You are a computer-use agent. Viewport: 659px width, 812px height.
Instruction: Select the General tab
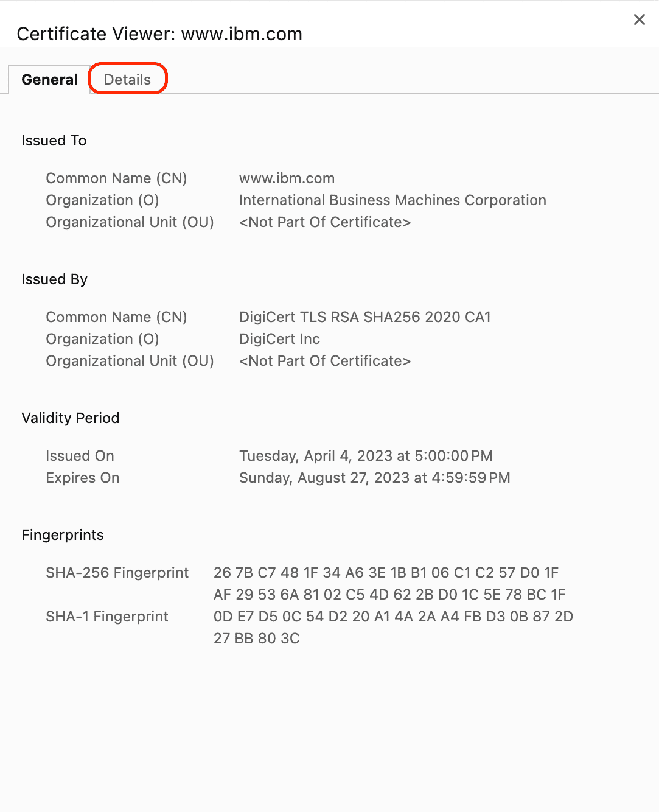click(49, 79)
